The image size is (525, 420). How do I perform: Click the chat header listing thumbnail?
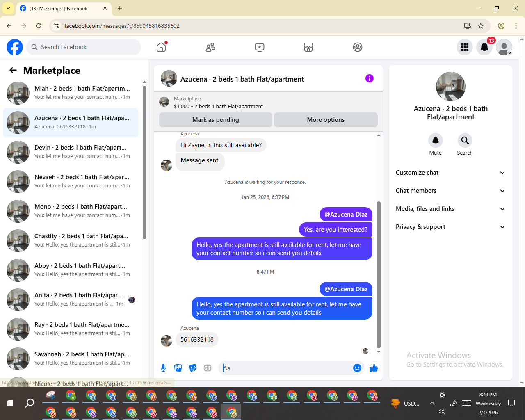coord(169,78)
